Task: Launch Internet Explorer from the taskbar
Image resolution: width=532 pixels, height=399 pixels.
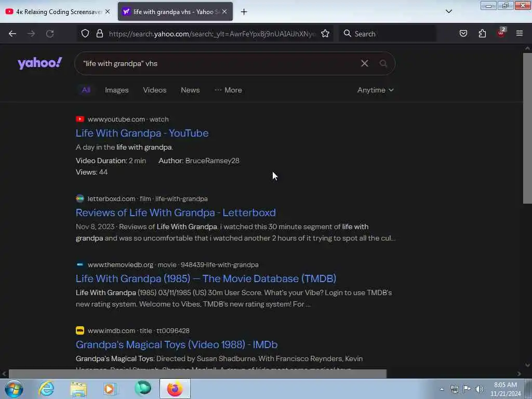Action: (46, 389)
